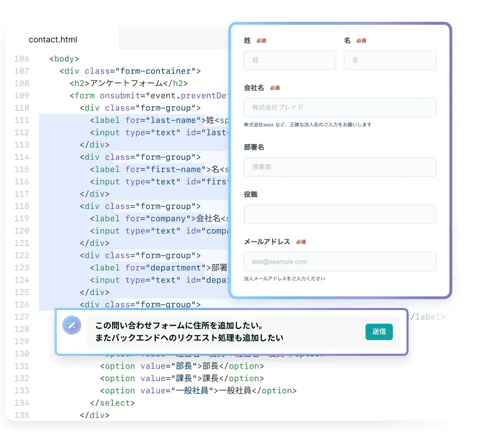Click line number 135 in the gutter
496x448 pixels.
22,415
